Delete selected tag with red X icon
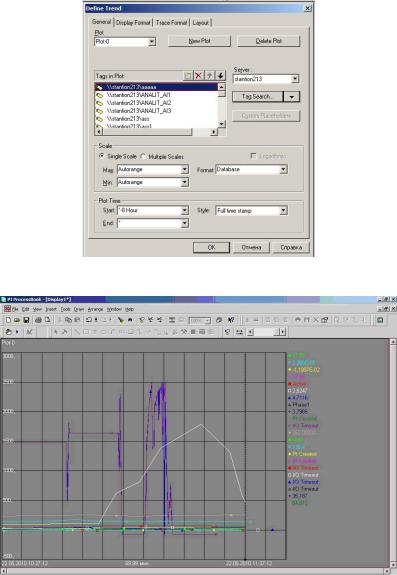This screenshot has width=397, height=575. [x=198, y=76]
